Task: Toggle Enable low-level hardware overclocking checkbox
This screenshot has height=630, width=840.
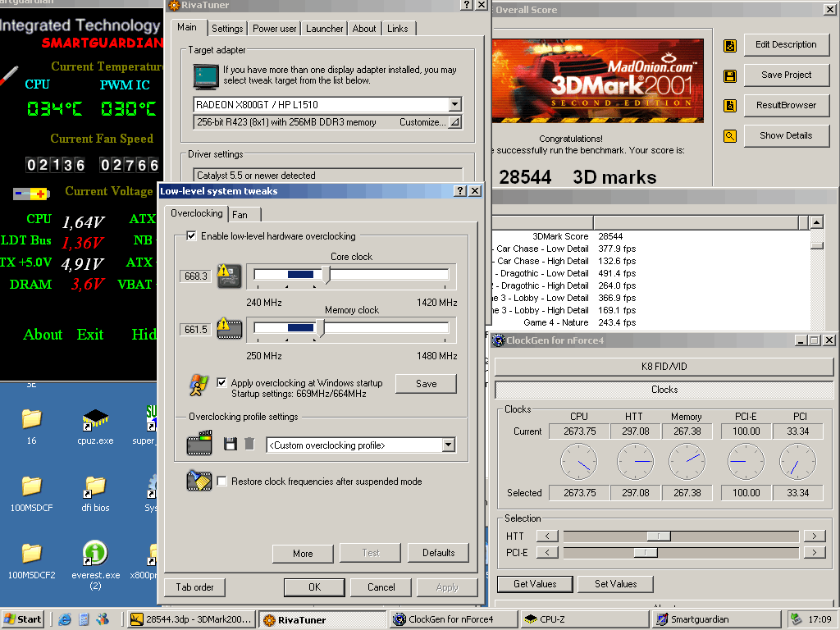Action: tap(191, 235)
